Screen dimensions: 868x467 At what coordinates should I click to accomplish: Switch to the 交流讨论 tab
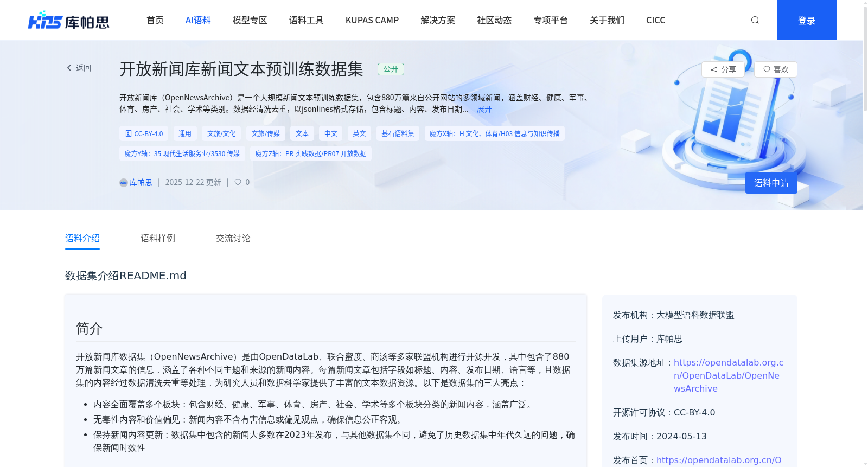233,238
